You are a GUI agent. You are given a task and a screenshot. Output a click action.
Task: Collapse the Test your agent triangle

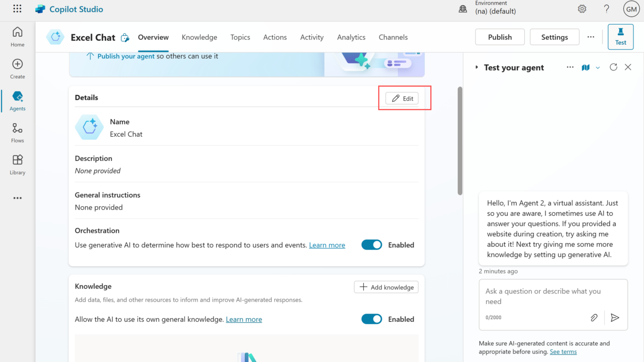click(x=476, y=67)
